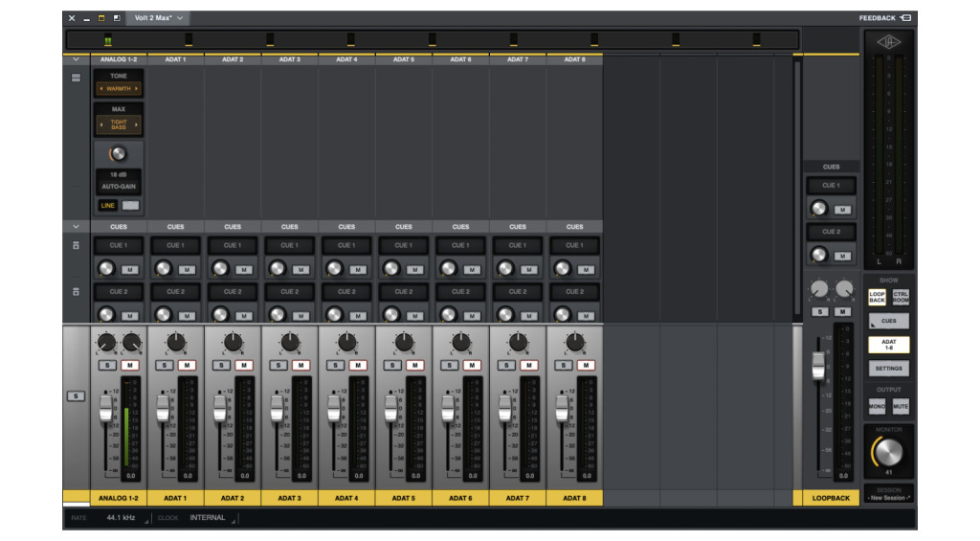
Task: Click the Loopback CUE 2 send knob
Action: click(x=819, y=255)
